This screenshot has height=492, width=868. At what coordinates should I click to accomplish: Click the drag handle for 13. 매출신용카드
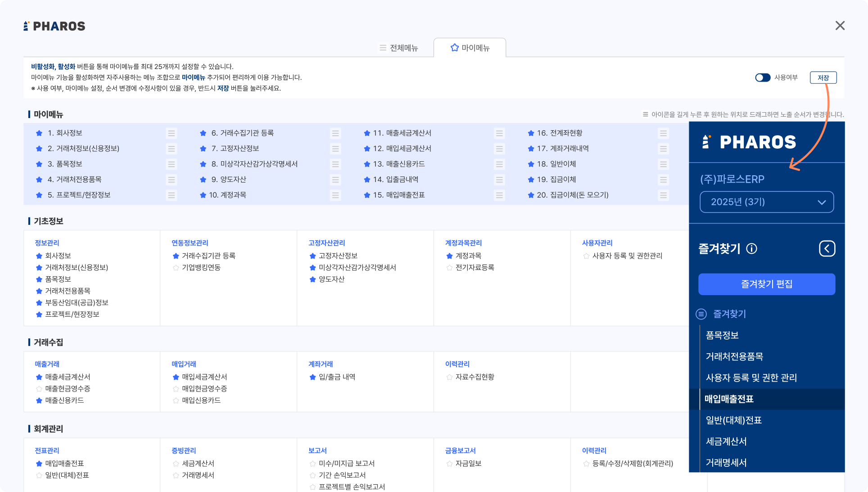pyautogui.click(x=499, y=164)
